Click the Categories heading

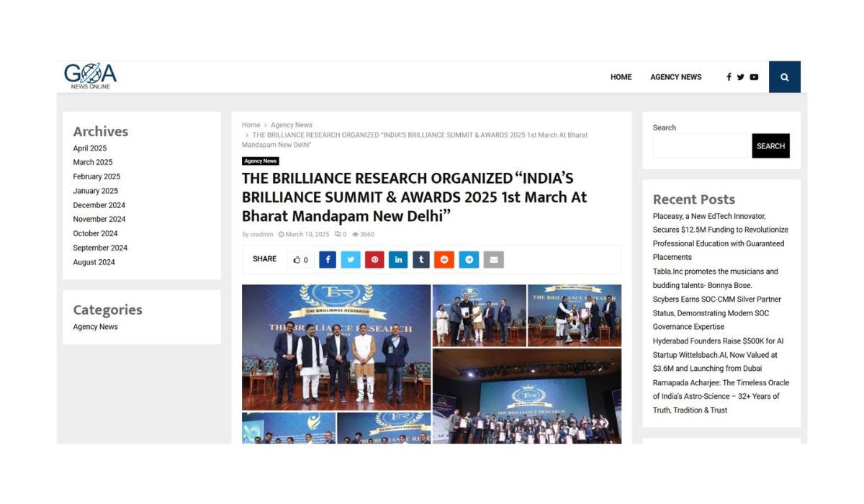point(107,310)
